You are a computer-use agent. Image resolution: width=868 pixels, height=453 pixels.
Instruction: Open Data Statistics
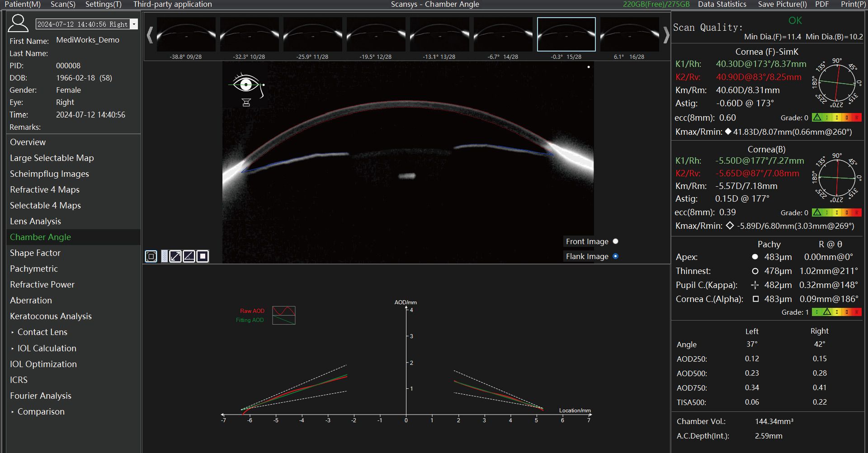coord(722,4)
